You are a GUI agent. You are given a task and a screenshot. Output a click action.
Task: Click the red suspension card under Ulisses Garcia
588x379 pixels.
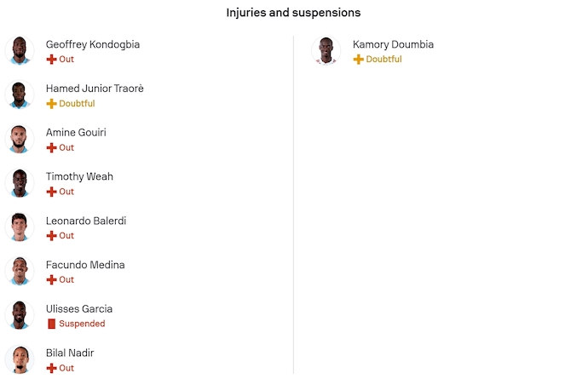click(x=51, y=324)
